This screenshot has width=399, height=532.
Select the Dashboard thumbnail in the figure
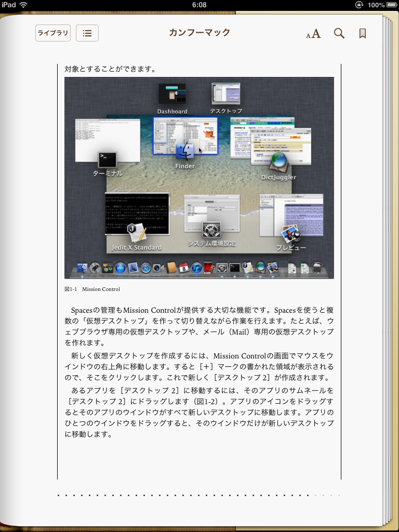coord(172,94)
